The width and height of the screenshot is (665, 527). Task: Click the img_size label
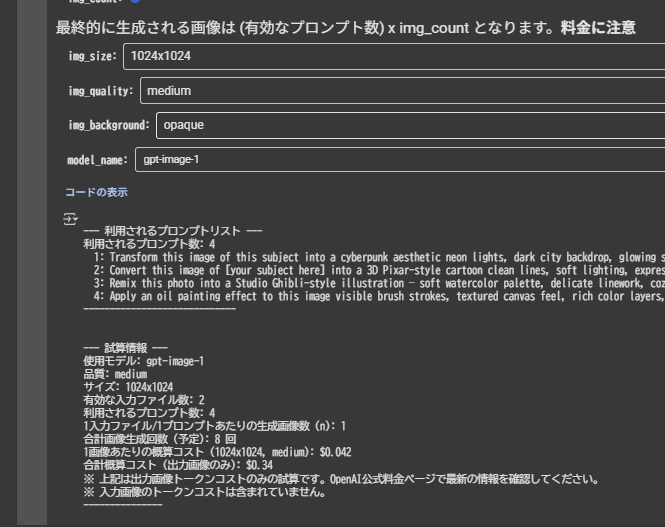92,56
